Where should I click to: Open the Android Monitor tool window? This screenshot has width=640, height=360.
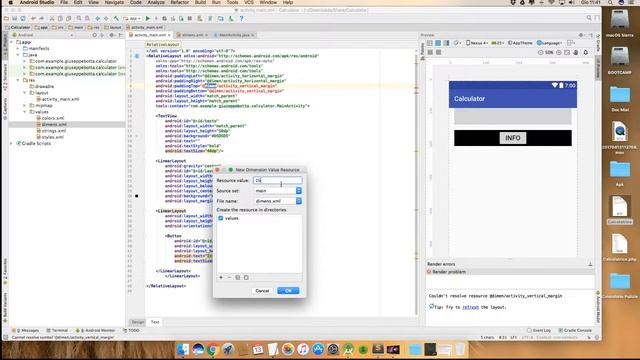96,330
